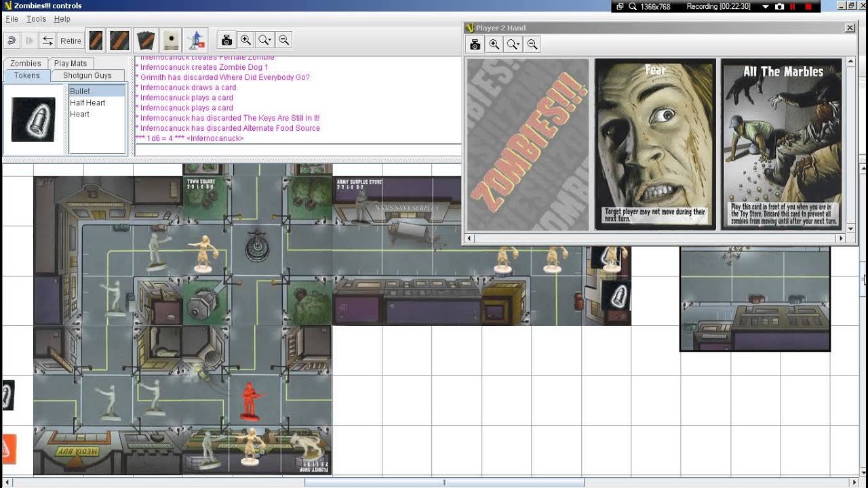
Task: Select the All The Marbles card
Action: (x=781, y=144)
